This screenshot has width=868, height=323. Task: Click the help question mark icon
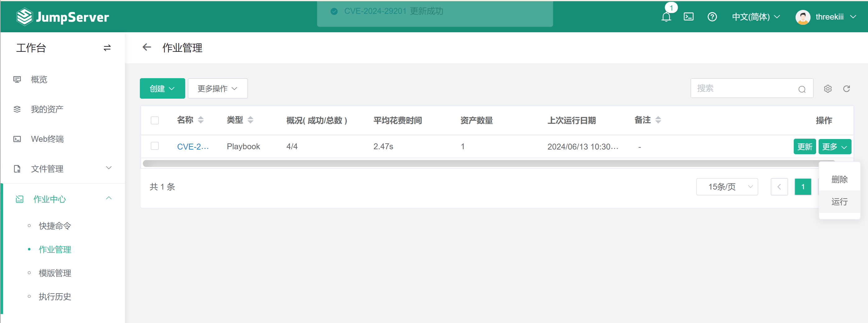pyautogui.click(x=712, y=17)
